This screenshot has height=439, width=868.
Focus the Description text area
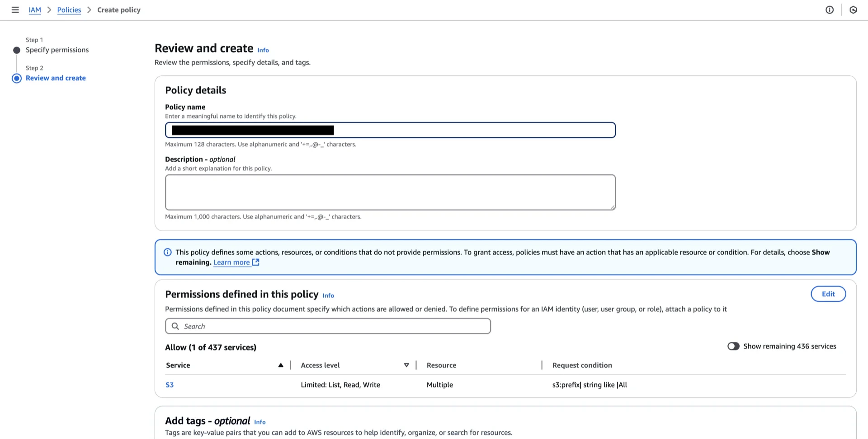pyautogui.click(x=390, y=192)
